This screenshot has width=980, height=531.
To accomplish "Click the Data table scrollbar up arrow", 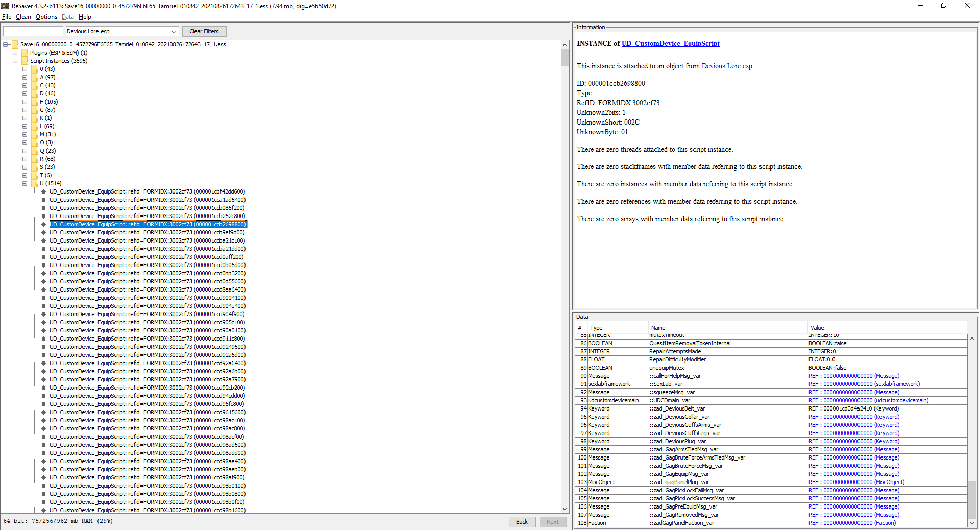I will [x=972, y=339].
